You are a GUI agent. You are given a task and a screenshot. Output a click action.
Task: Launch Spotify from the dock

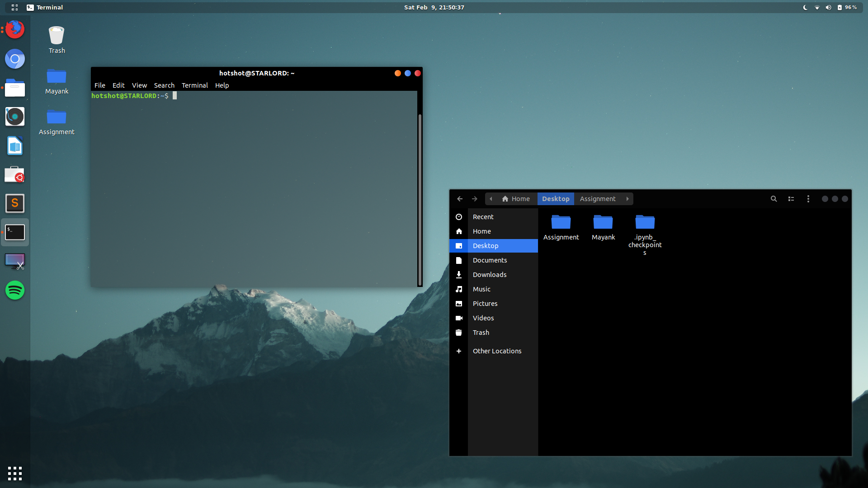pos(14,290)
